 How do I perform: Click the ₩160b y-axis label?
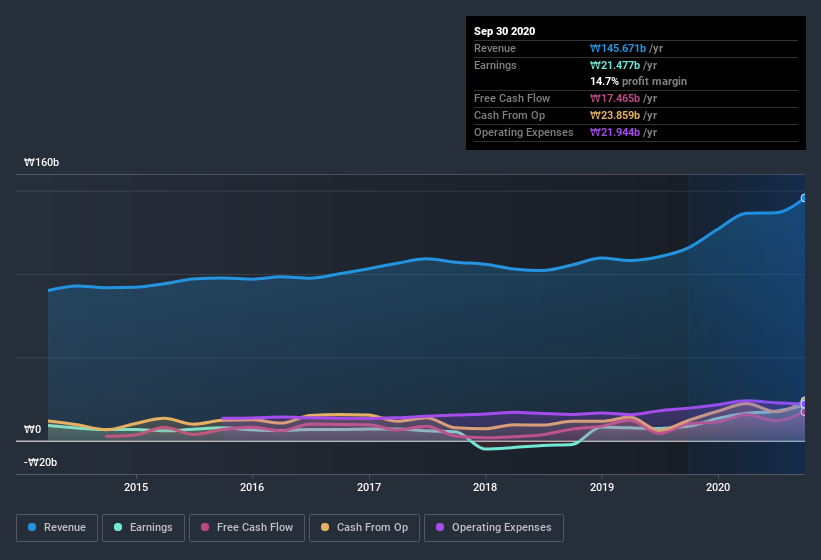(41, 163)
